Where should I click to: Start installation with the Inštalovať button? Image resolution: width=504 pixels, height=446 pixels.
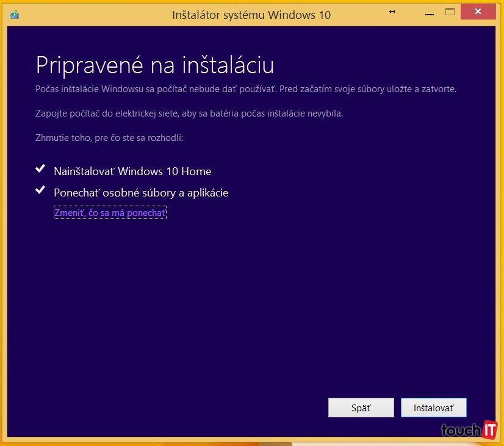pyautogui.click(x=433, y=408)
